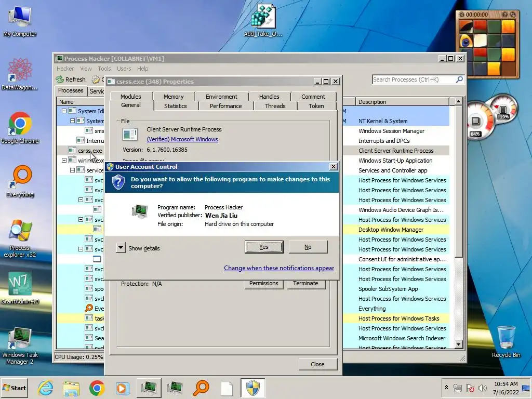Open Hacker menu in Process Hacker
This screenshot has height=399, width=532.
point(65,69)
